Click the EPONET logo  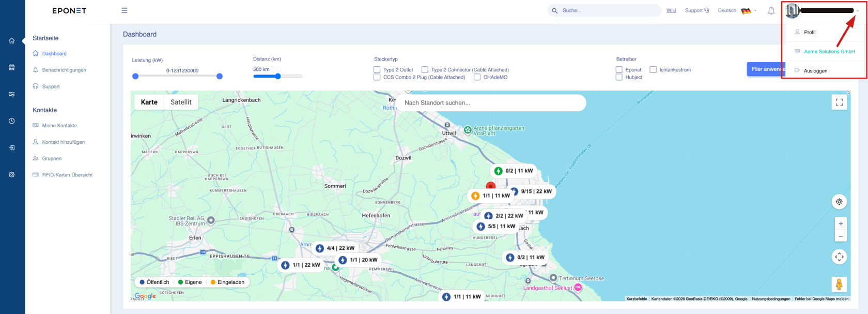[69, 10]
